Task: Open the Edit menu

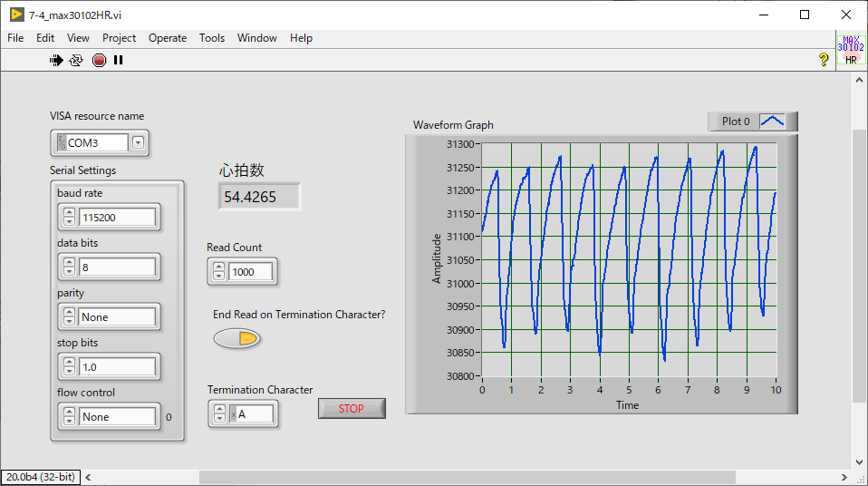Action: point(44,38)
